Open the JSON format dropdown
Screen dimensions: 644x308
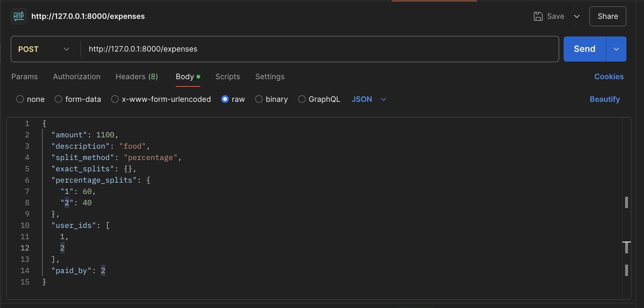[x=369, y=99]
